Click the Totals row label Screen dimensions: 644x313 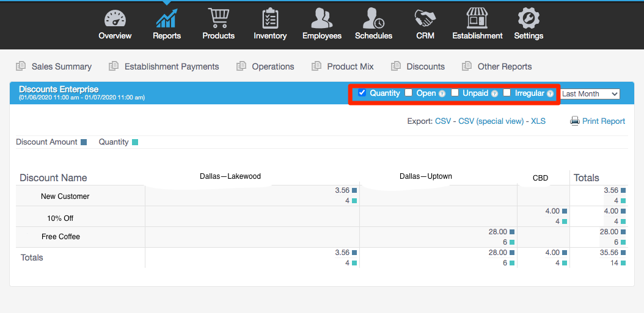pyautogui.click(x=32, y=257)
